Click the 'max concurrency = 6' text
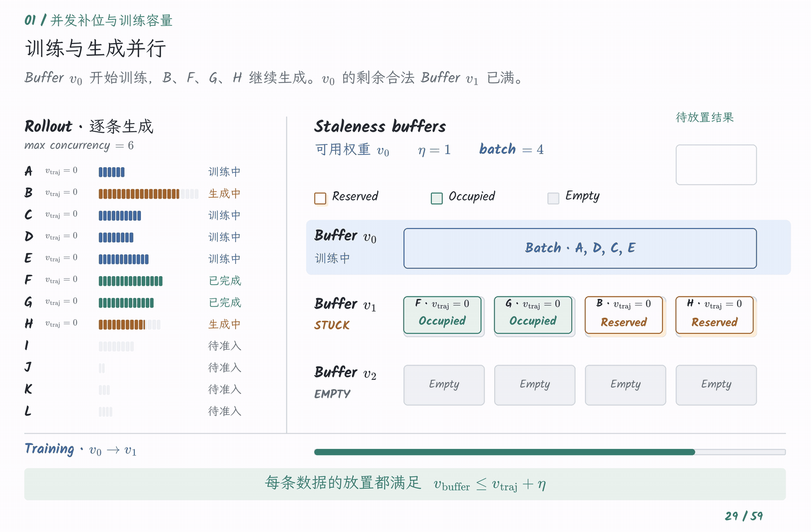811x532 pixels. tap(79, 146)
